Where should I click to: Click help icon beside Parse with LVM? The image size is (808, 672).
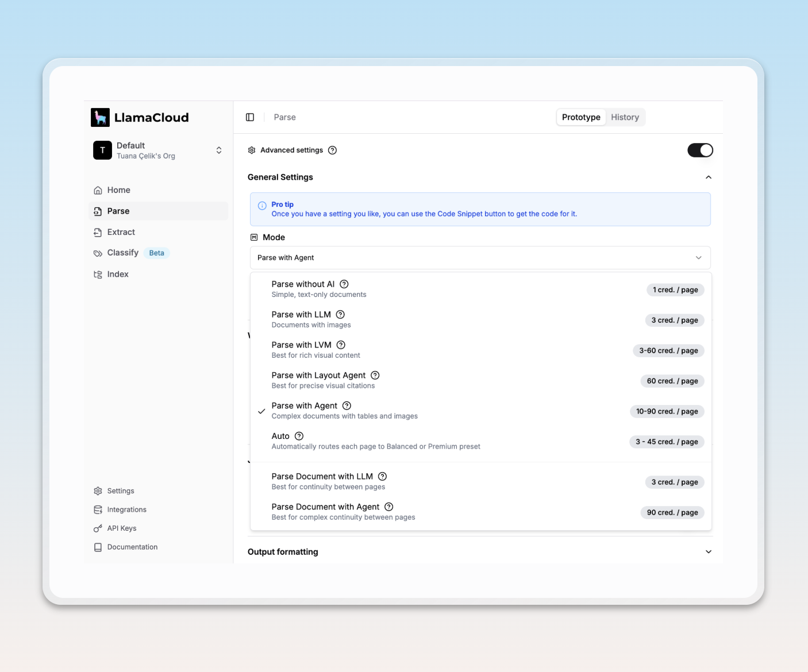(341, 345)
